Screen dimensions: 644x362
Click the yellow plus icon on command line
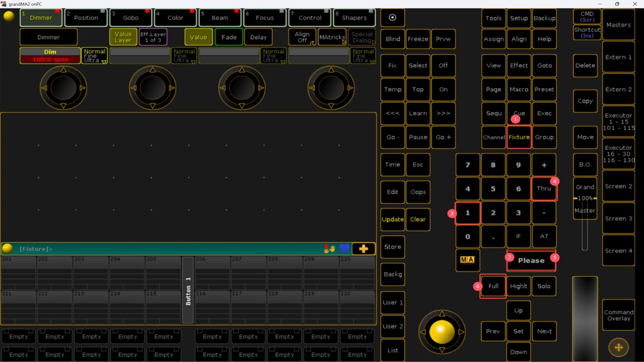click(x=363, y=249)
